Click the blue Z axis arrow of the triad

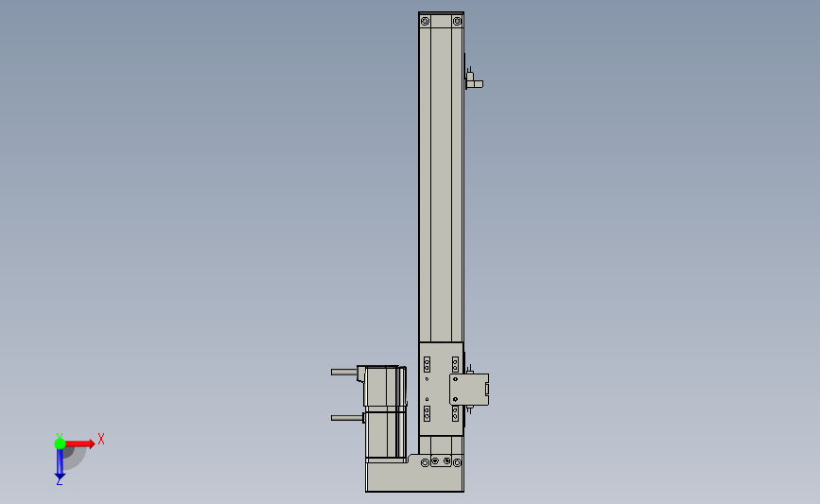click(60, 463)
